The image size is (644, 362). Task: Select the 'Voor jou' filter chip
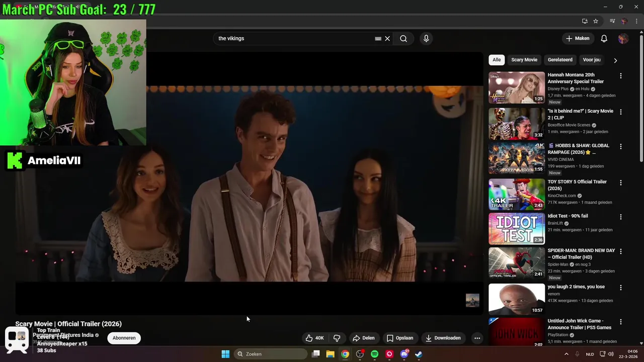pos(592,60)
